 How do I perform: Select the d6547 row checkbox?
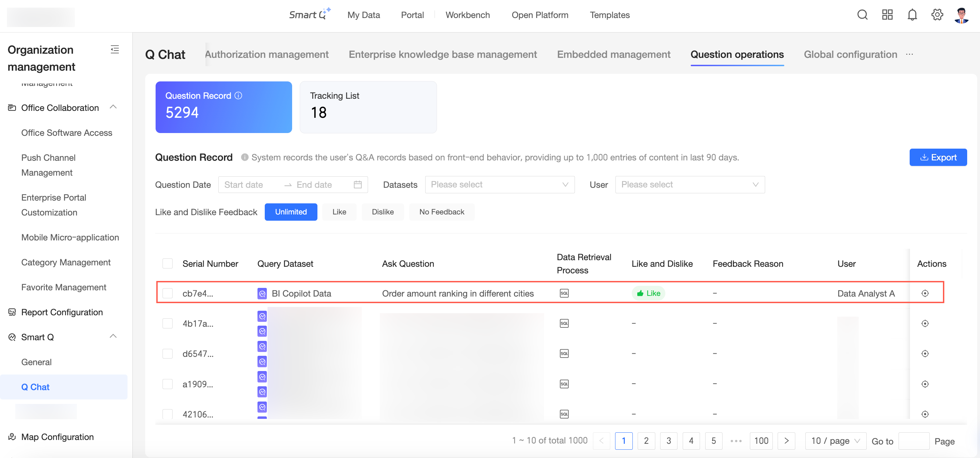click(167, 354)
